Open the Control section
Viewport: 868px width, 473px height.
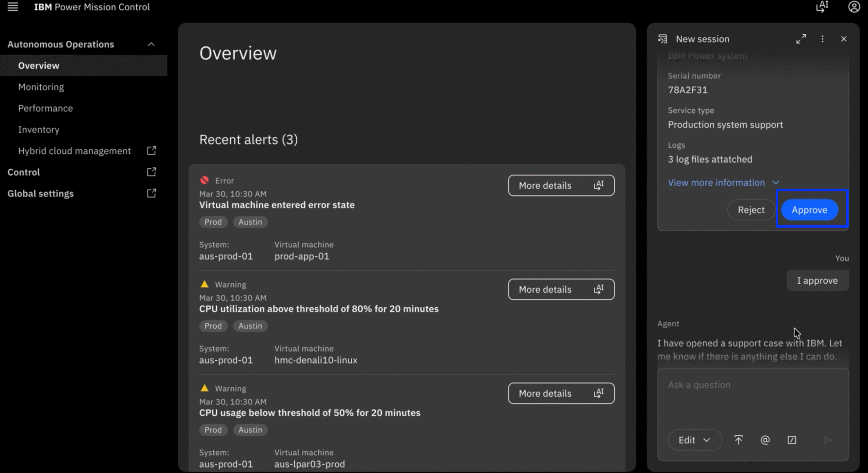[x=24, y=172]
